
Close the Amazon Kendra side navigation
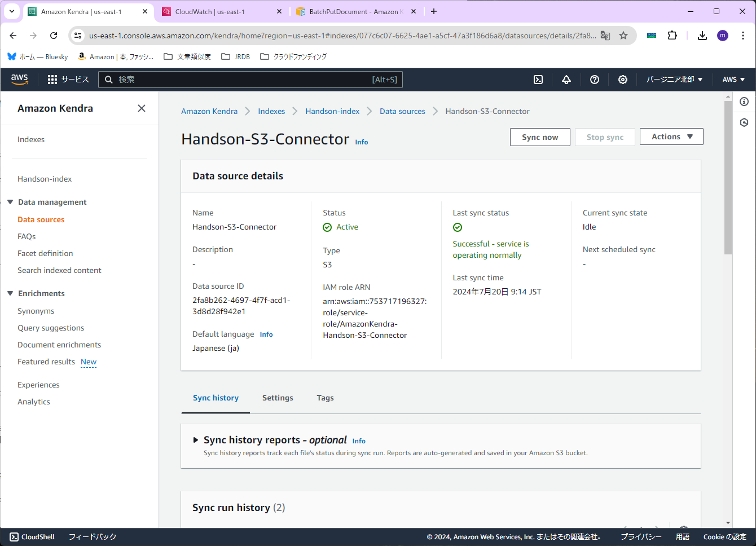point(142,108)
